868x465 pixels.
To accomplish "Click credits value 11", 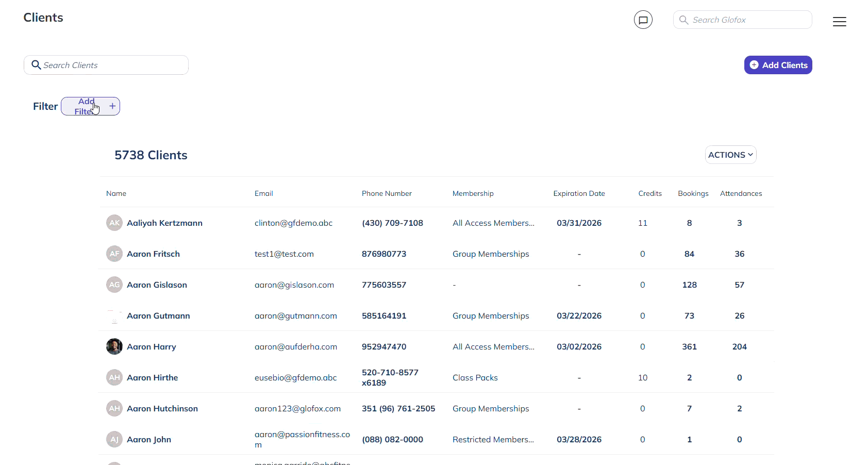I will tap(642, 223).
